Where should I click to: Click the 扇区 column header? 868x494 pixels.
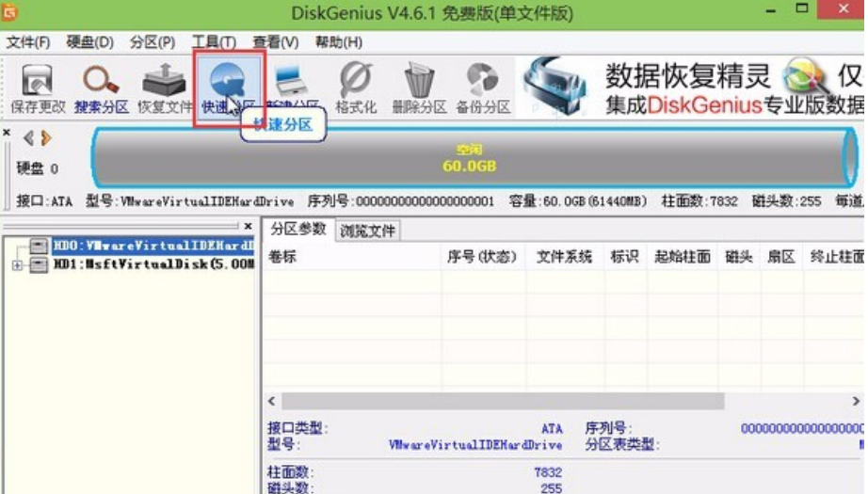pyautogui.click(x=781, y=257)
